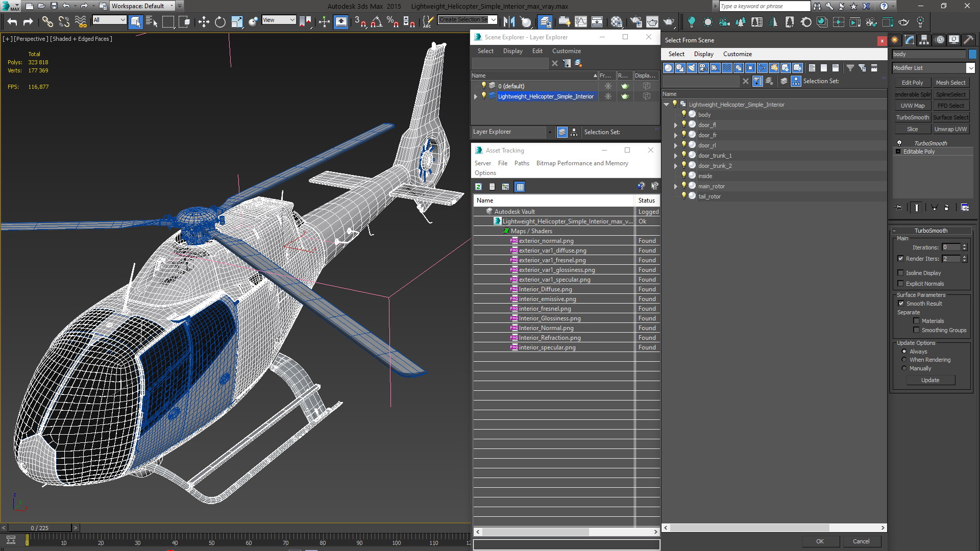
Task: Collapse the Lightweight_Helicopter_Simple_Interior root node
Action: click(x=667, y=105)
